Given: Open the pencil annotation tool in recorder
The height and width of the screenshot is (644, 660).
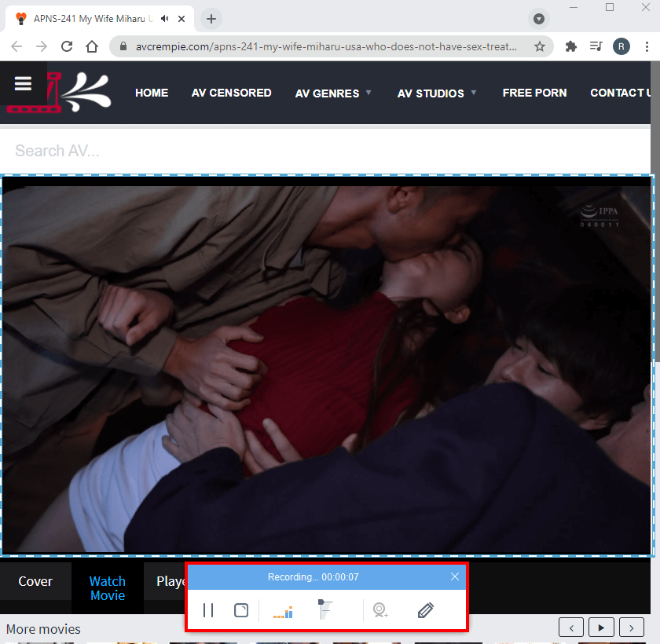Looking at the screenshot, I should 426,610.
